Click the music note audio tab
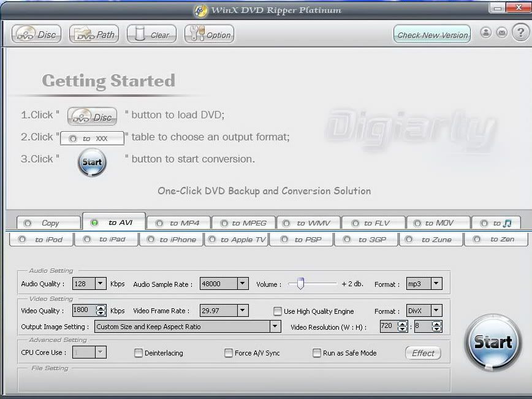 496,223
